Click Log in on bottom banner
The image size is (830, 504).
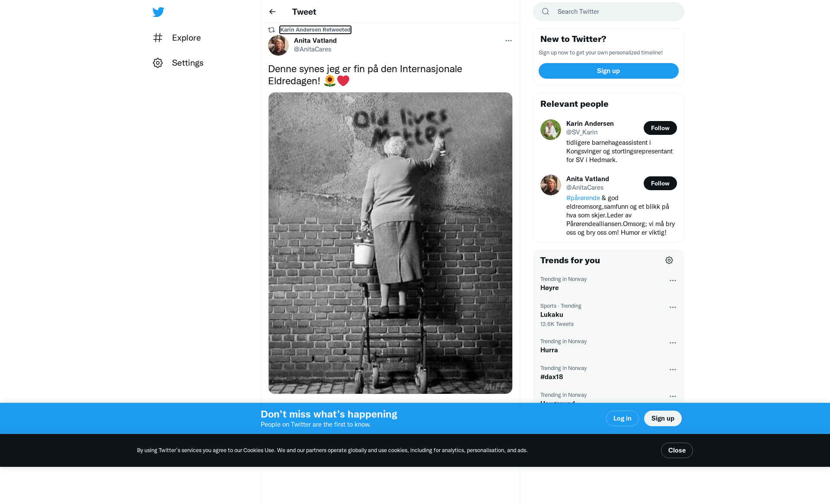[x=622, y=418]
